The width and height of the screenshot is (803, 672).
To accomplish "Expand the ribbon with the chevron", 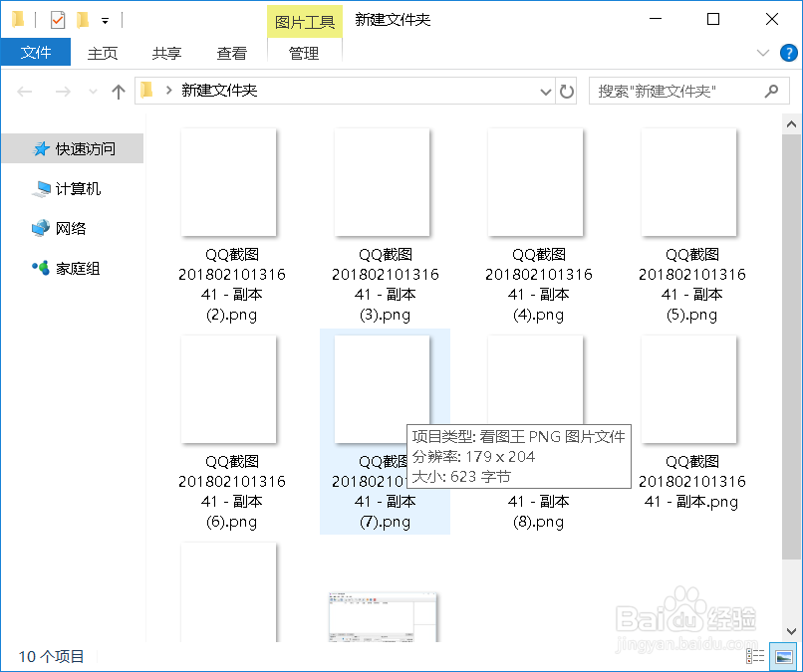I will click(762, 53).
